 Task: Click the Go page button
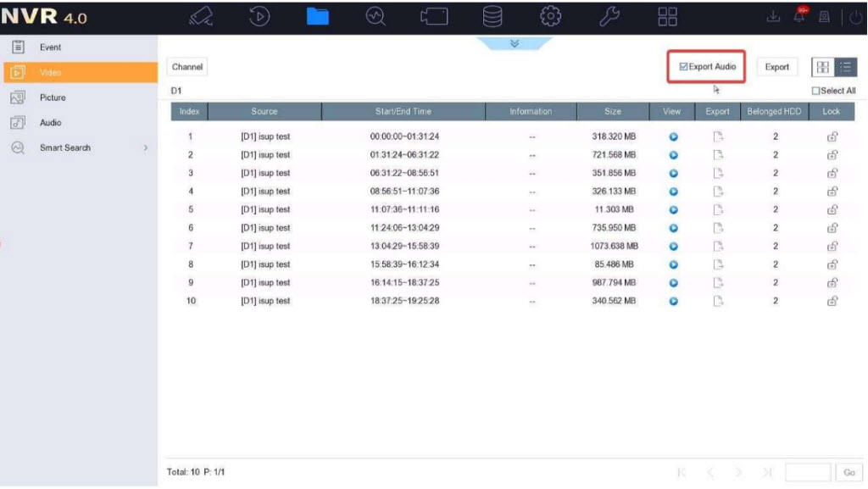pyautogui.click(x=849, y=472)
